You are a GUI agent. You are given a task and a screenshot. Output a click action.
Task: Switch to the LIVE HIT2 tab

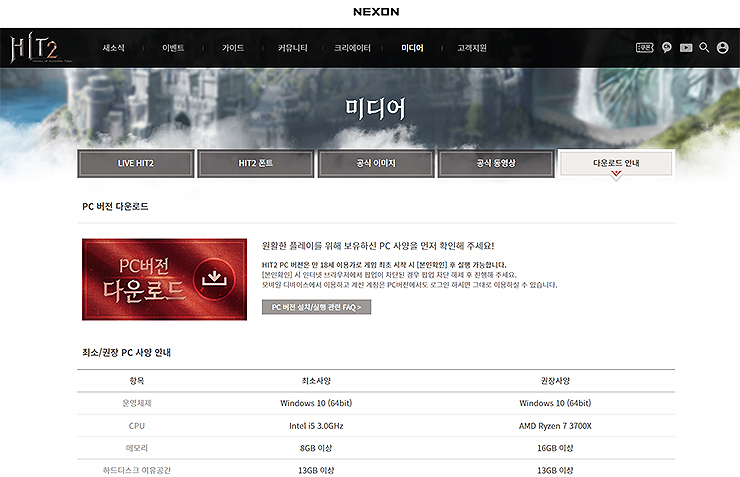[136, 163]
